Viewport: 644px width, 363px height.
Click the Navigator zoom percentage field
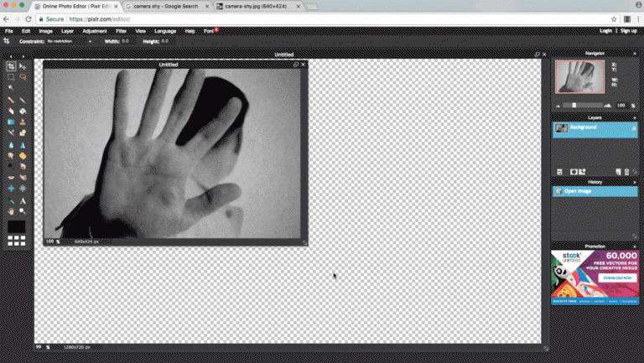tap(621, 106)
